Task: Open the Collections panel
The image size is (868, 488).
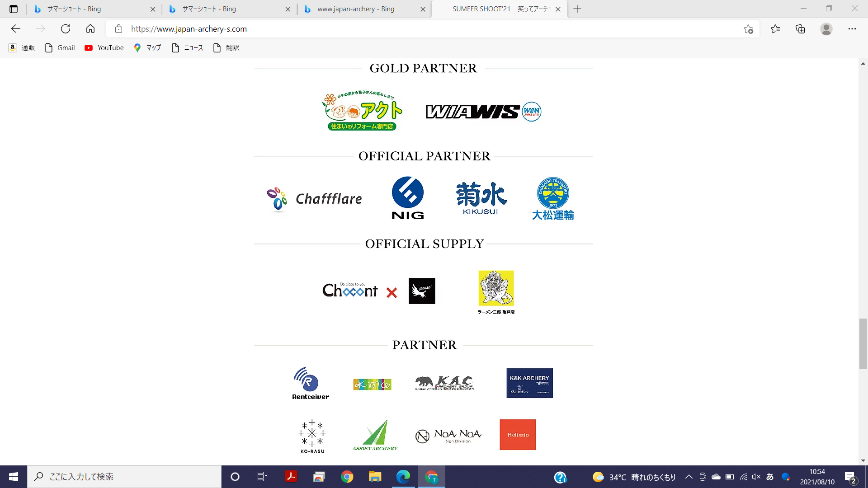Action: click(800, 29)
